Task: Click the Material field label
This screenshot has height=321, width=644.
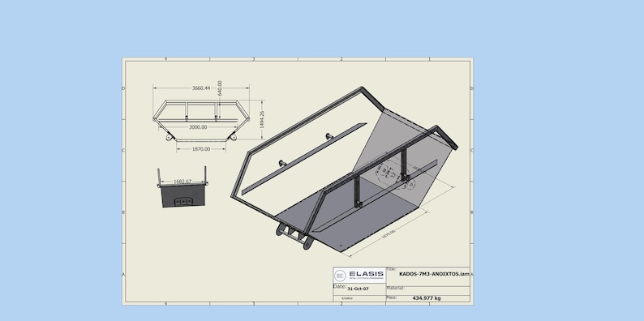Action: [395, 288]
